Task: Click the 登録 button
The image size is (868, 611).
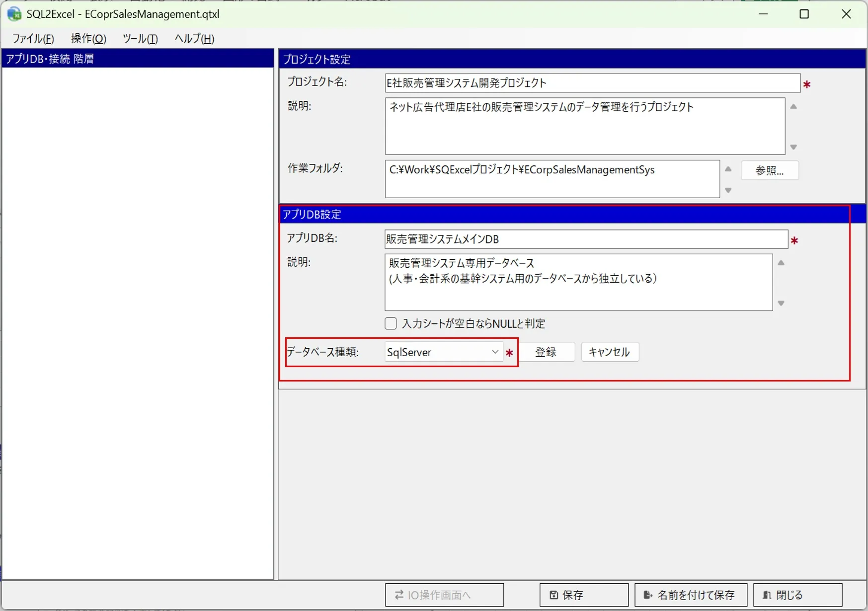Action: tap(546, 352)
